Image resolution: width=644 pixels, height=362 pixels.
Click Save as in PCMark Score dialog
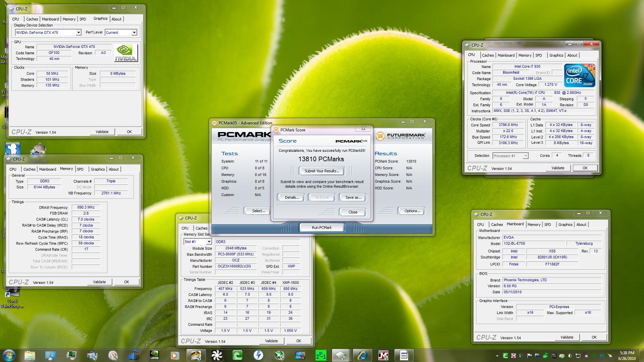tap(353, 197)
